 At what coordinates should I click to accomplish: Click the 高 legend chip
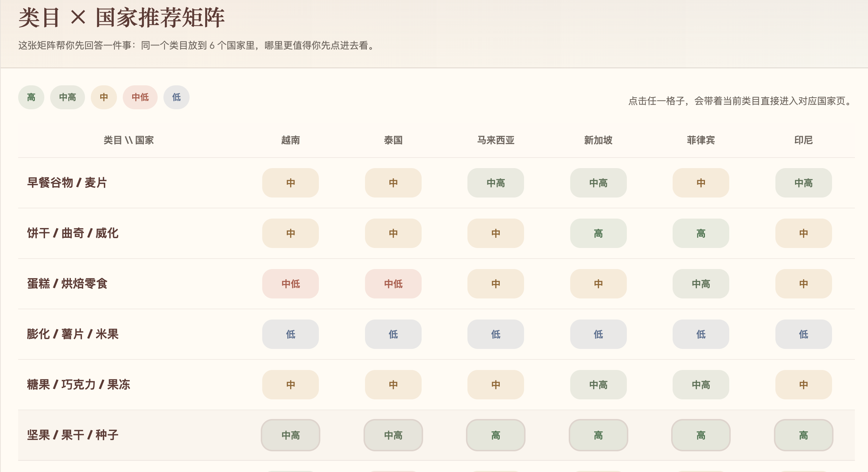(31, 97)
